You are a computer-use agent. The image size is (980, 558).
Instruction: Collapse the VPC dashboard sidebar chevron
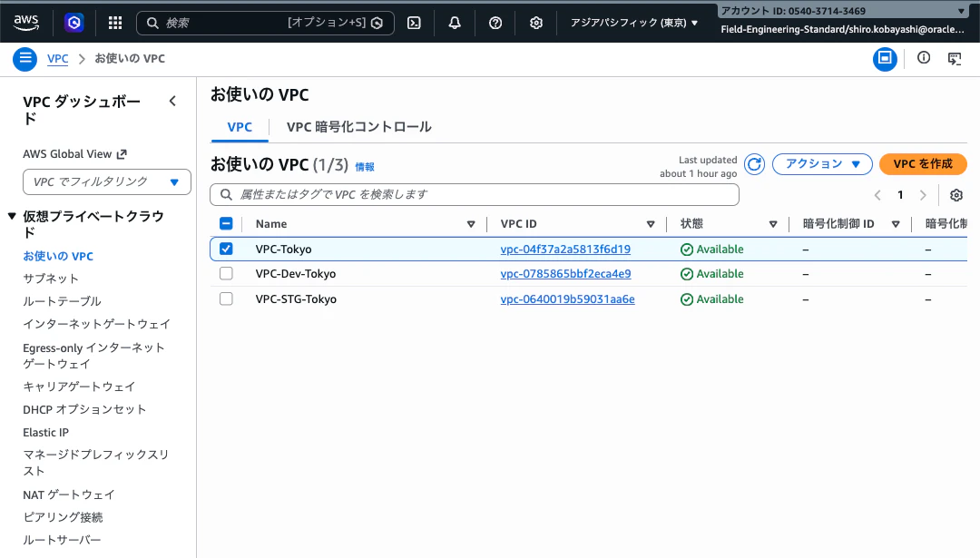click(x=172, y=102)
